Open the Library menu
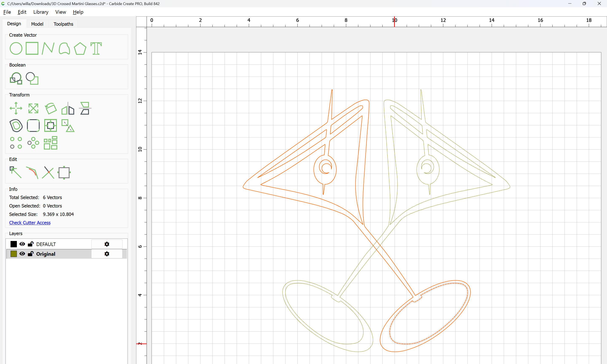Image resolution: width=607 pixels, height=364 pixels. (41, 12)
